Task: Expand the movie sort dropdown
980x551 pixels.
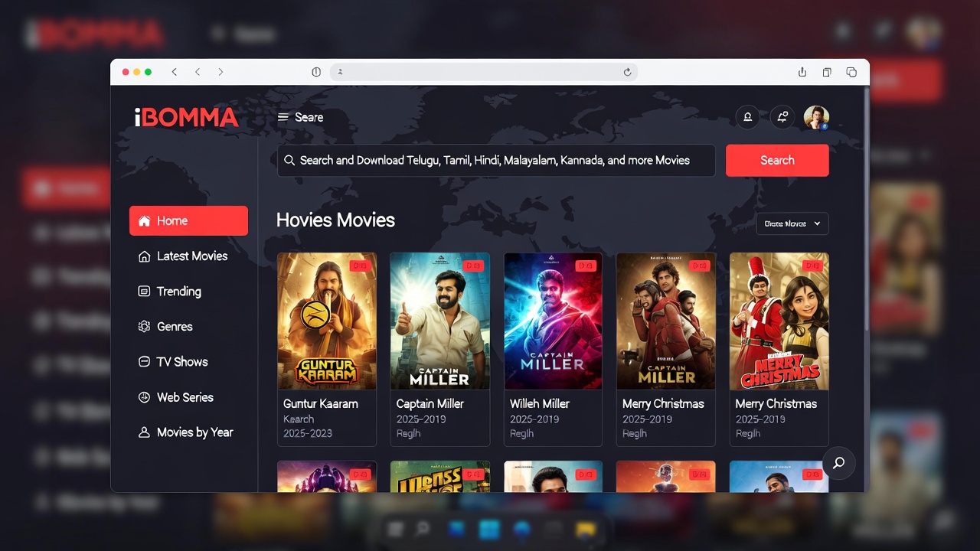Action: [792, 223]
